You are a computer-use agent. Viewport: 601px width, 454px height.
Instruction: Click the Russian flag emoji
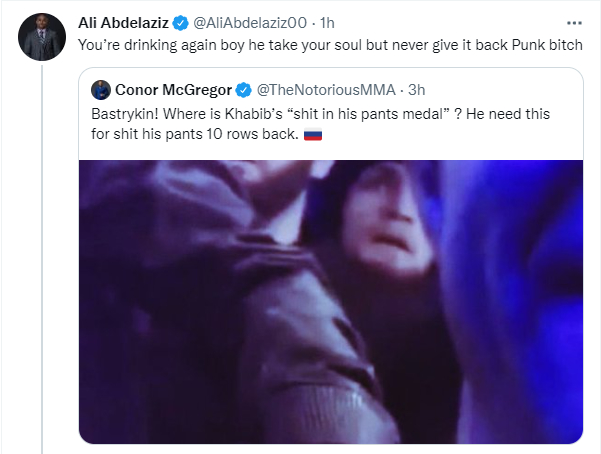[x=315, y=136]
